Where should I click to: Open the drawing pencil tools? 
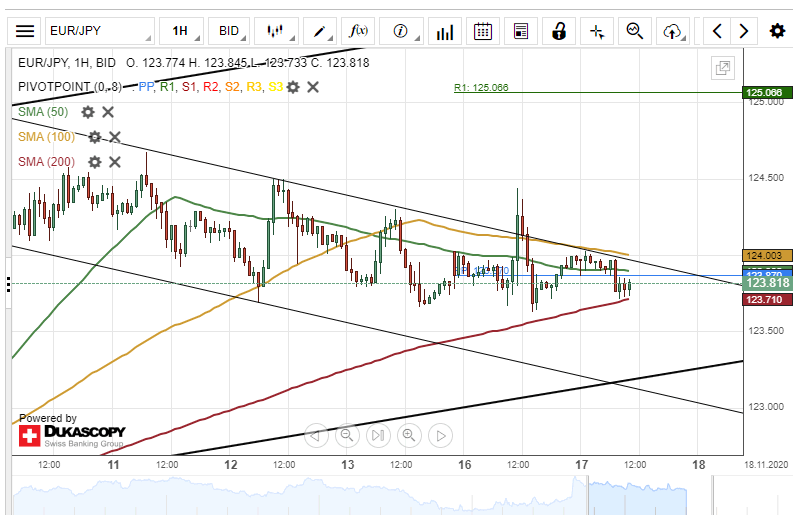pos(320,31)
